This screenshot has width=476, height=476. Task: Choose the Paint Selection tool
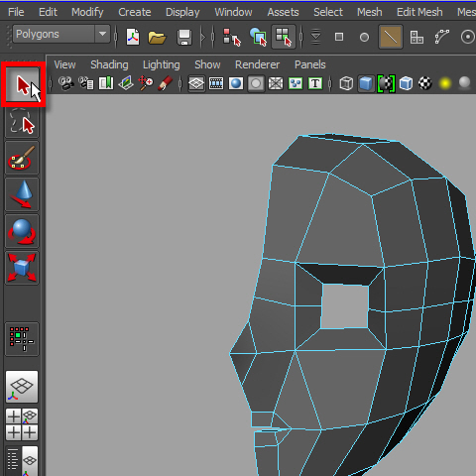point(22,158)
